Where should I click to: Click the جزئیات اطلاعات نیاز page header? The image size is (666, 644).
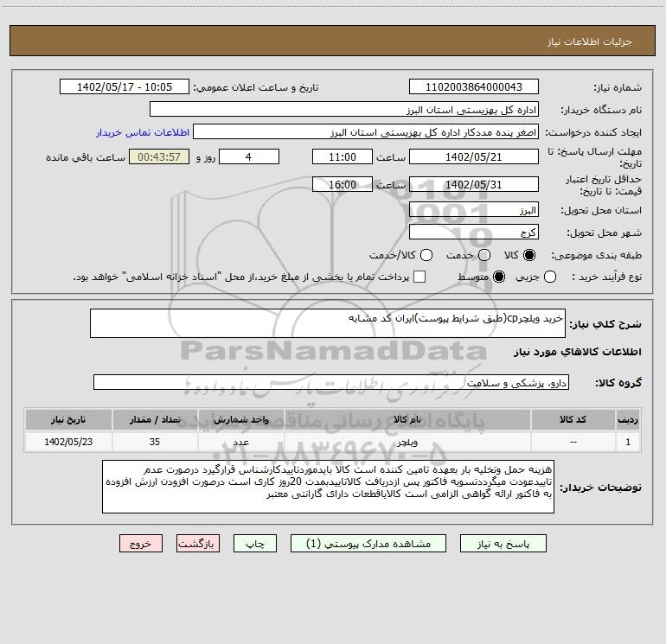pos(590,41)
